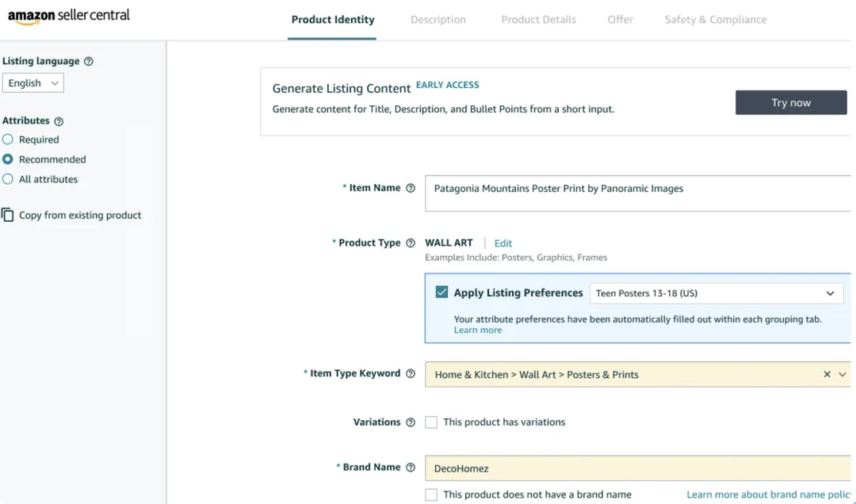Check This product has variations box
This screenshot has height=504, width=856.
tap(431, 422)
